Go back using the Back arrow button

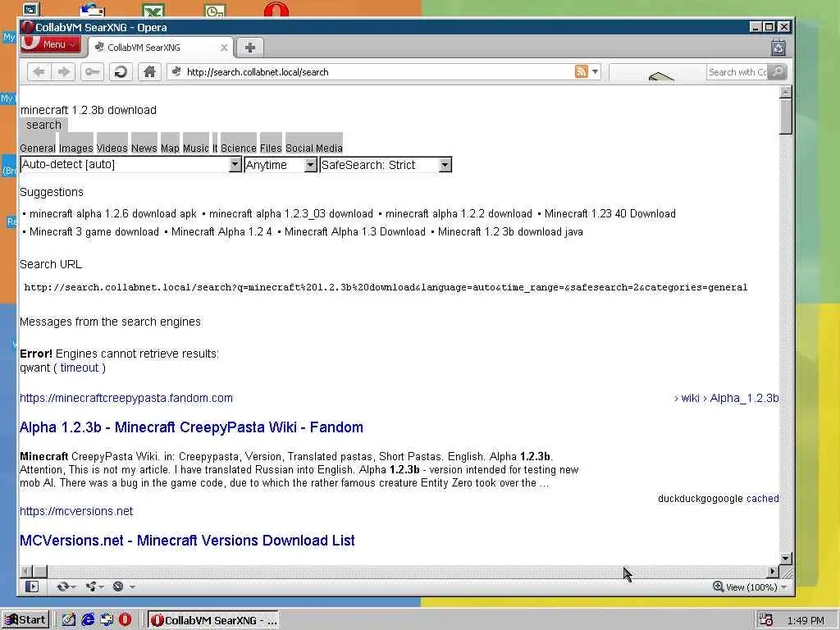(39, 72)
